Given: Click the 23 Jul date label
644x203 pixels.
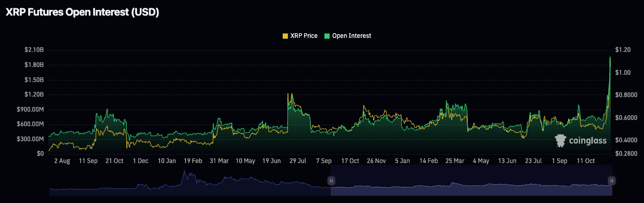Looking at the screenshot, I should [534, 161].
